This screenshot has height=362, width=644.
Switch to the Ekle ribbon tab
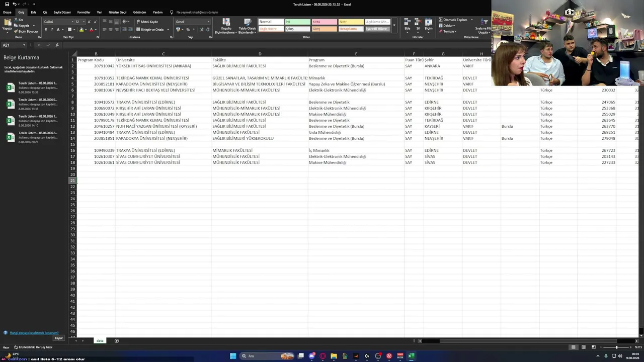pyautogui.click(x=33, y=12)
